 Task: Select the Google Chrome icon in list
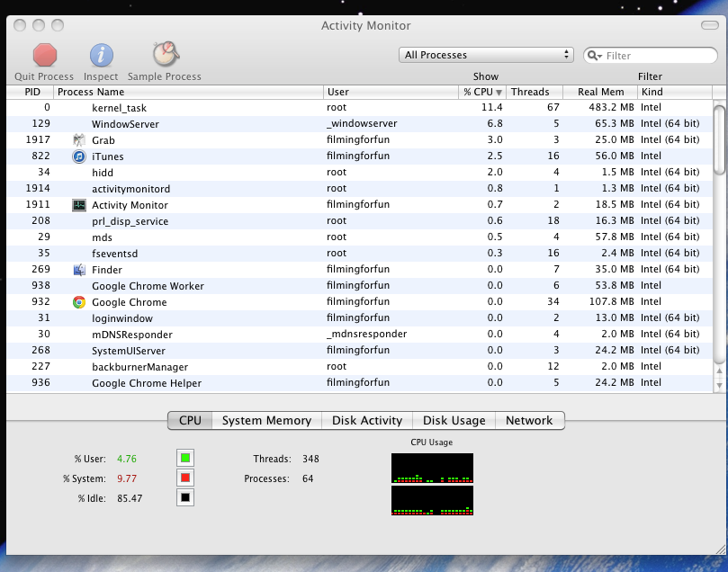click(79, 302)
